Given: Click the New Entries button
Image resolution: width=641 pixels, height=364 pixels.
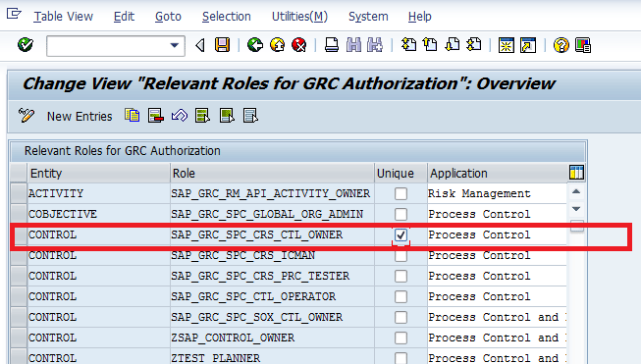Looking at the screenshot, I should [x=80, y=117].
